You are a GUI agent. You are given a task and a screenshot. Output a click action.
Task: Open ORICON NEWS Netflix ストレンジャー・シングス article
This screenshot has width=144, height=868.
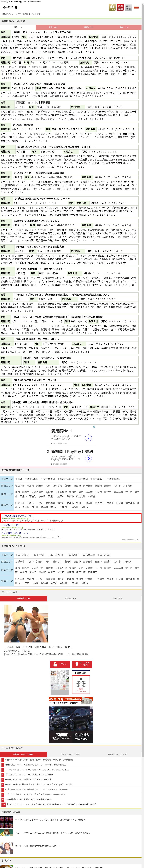[x=50, y=820]
